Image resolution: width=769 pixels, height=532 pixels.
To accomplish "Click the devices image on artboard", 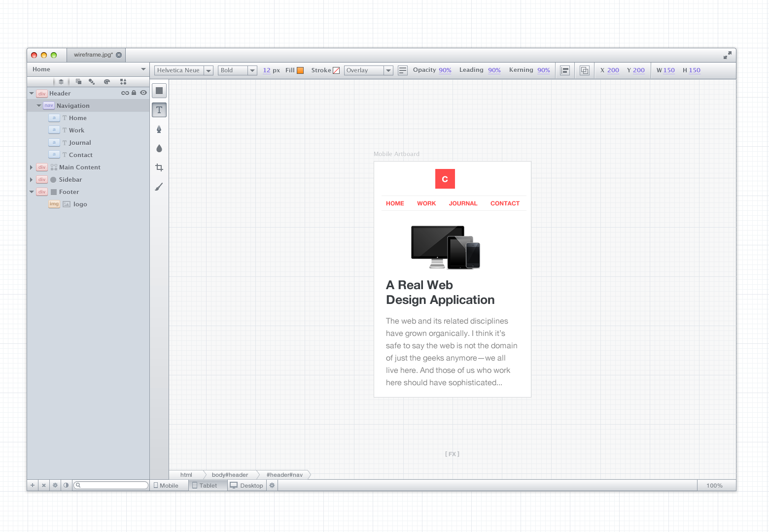I will coord(446,247).
